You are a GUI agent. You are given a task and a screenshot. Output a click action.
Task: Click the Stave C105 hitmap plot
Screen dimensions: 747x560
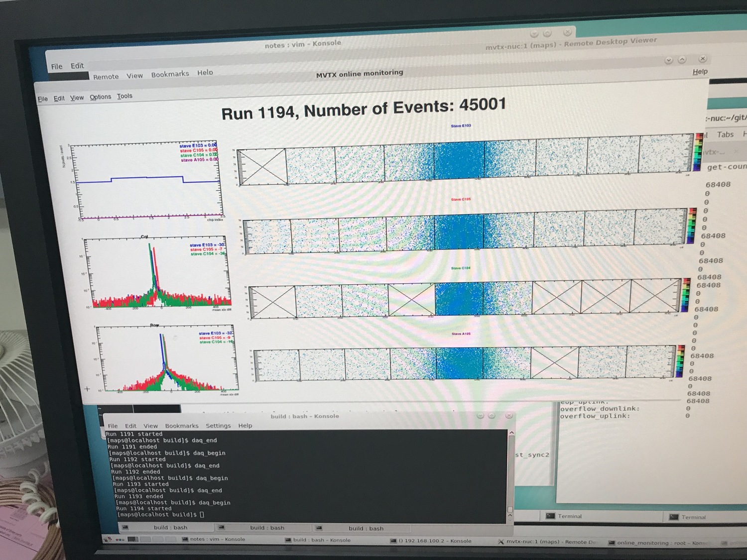(465, 232)
